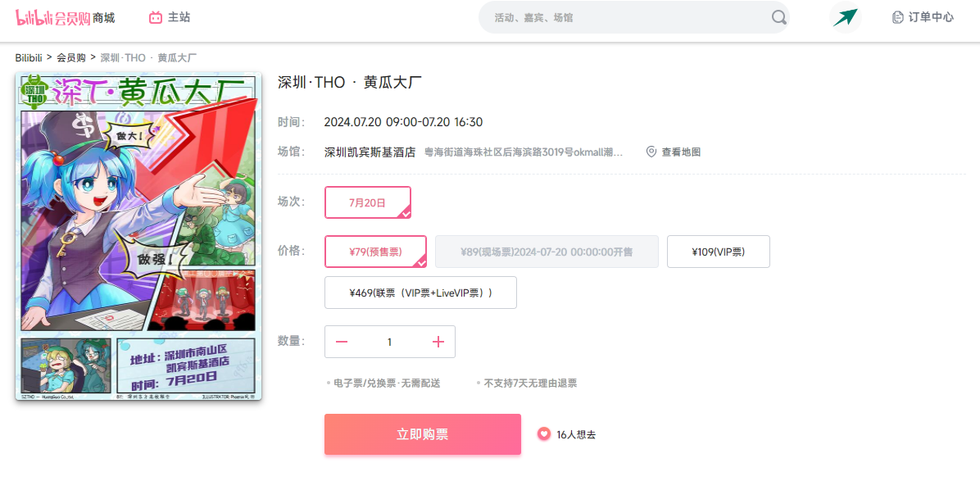Select ¥469 联票 combo ticket option
This screenshot has height=481, width=980.
(x=420, y=293)
